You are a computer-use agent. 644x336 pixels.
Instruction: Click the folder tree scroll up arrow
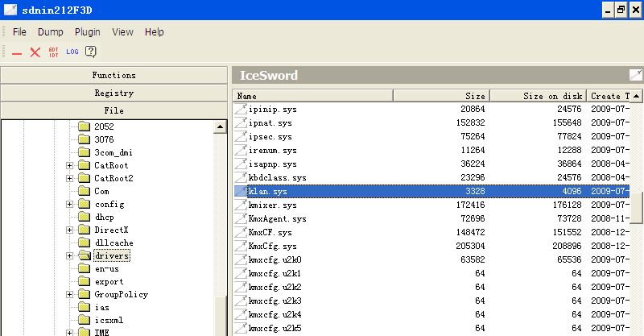tap(220, 127)
